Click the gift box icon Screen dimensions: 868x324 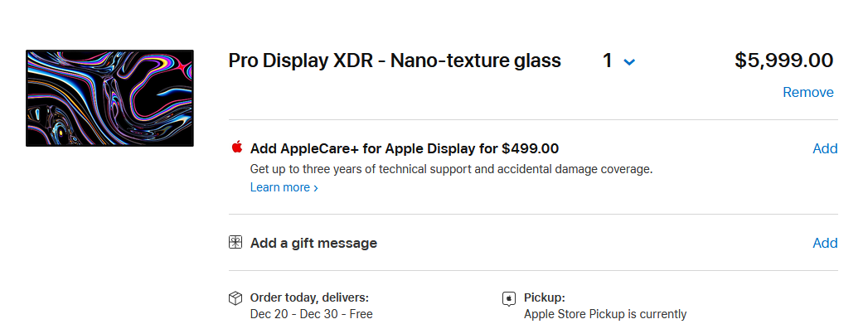pyautogui.click(x=235, y=242)
